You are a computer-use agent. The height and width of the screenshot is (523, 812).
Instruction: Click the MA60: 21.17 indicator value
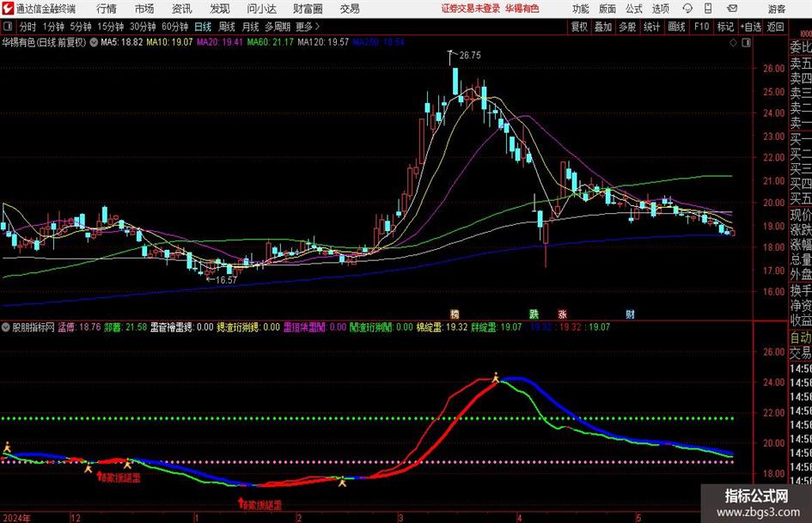270,42
